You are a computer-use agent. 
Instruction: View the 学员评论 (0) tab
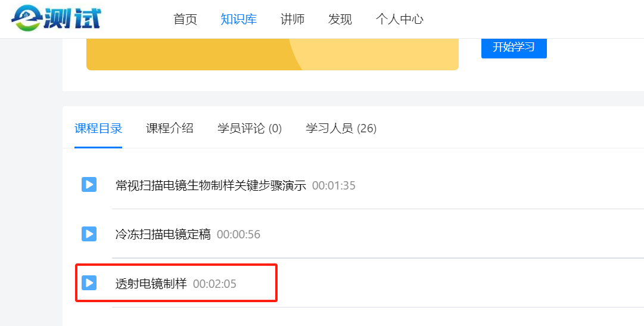250,128
